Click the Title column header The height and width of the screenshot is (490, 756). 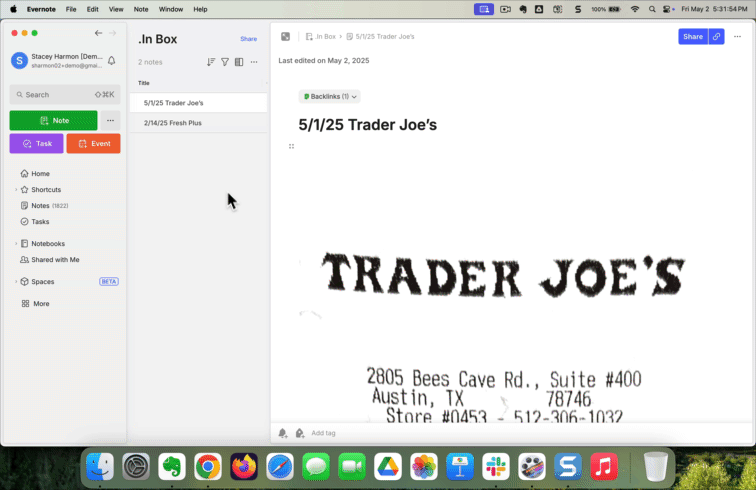coord(144,83)
